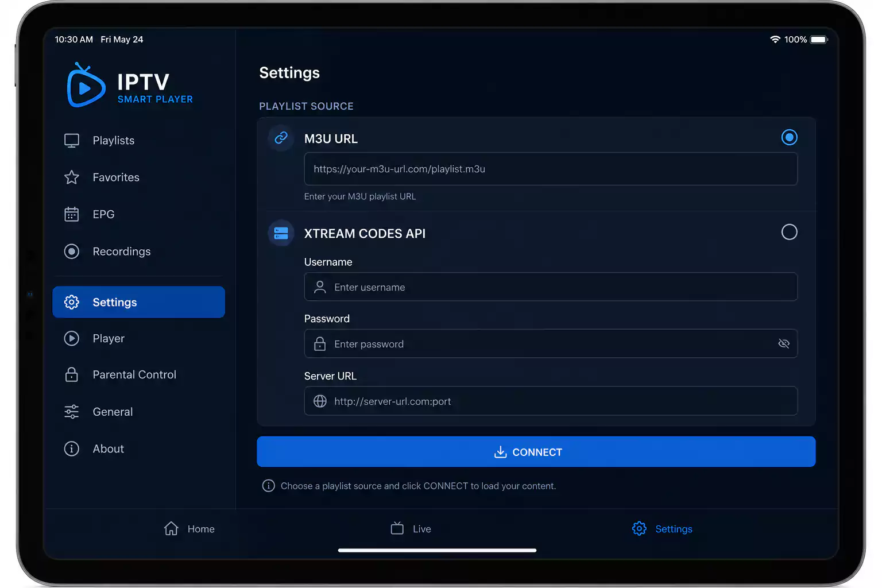Focus the M3U playlist URL field
The width and height of the screenshot is (882, 588).
pyautogui.click(x=551, y=169)
